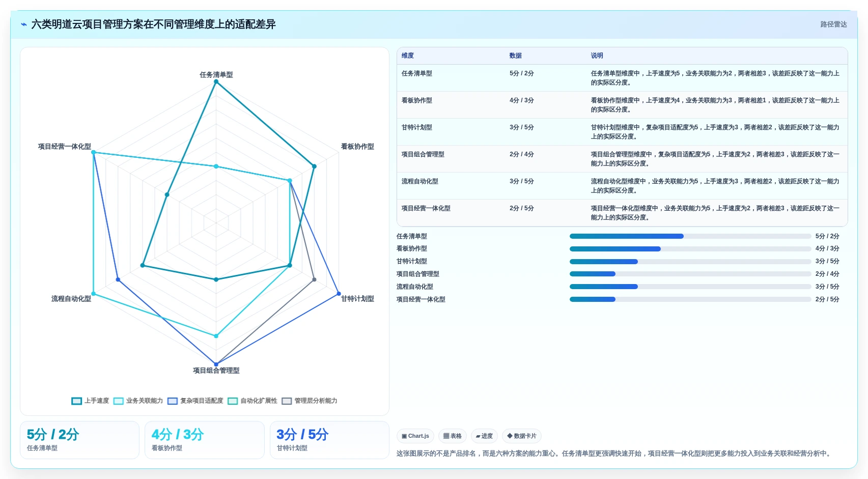Toggle the 自动化扩展性 legend series

[253, 401]
